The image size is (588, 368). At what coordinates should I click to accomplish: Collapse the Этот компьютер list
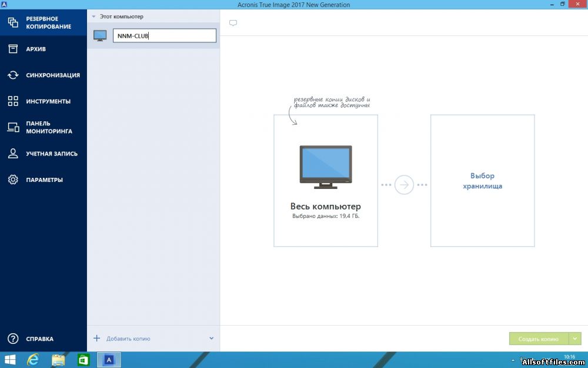(x=94, y=17)
